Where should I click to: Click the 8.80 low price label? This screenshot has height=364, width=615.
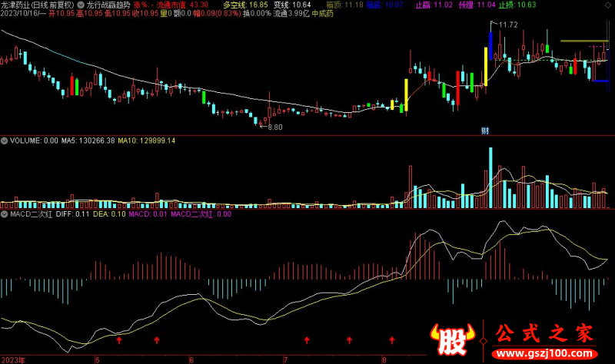coord(275,127)
